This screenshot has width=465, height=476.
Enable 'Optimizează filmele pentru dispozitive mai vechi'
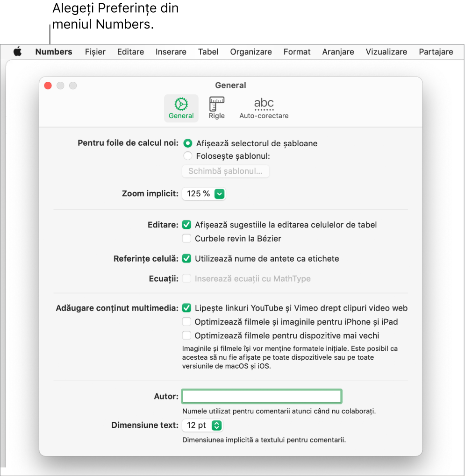tap(186, 335)
